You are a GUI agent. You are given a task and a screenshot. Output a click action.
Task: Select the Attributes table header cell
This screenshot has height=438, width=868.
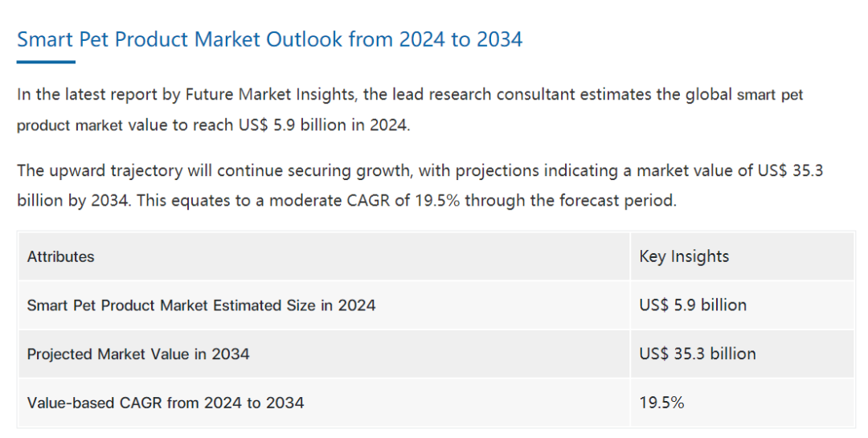point(61,257)
